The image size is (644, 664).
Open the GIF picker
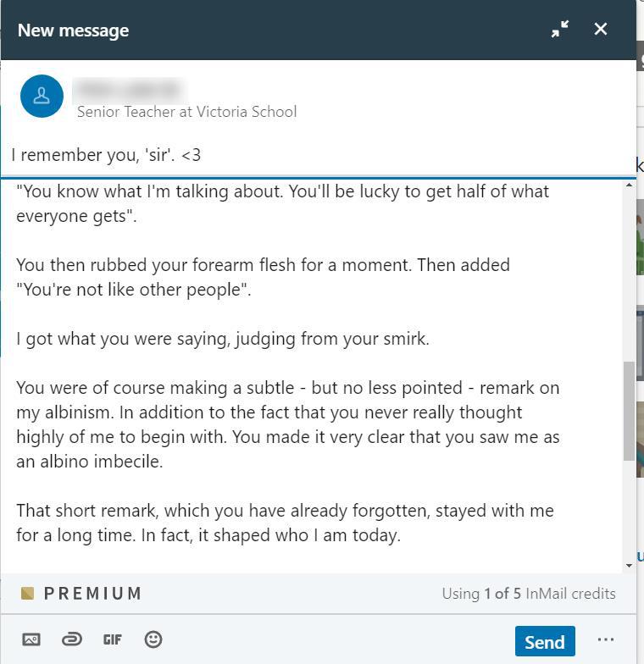click(112, 639)
